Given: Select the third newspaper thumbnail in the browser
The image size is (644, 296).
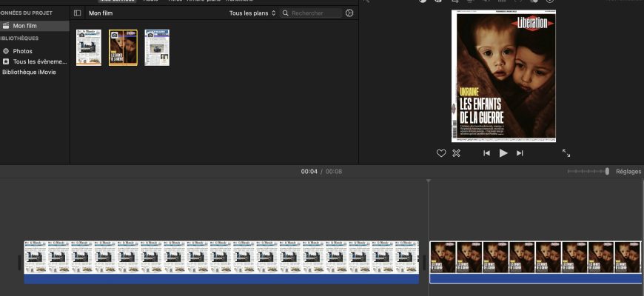Looking at the screenshot, I should coord(157,47).
